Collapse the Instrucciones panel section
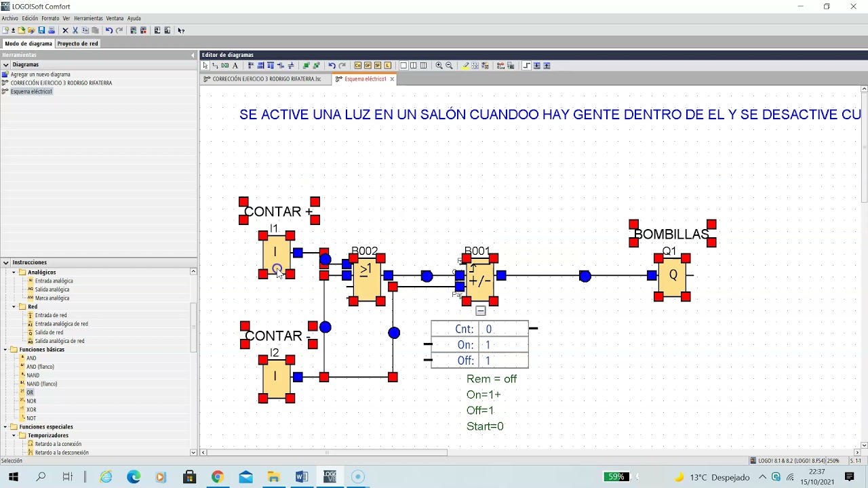The width and height of the screenshot is (868, 488). 5,262
